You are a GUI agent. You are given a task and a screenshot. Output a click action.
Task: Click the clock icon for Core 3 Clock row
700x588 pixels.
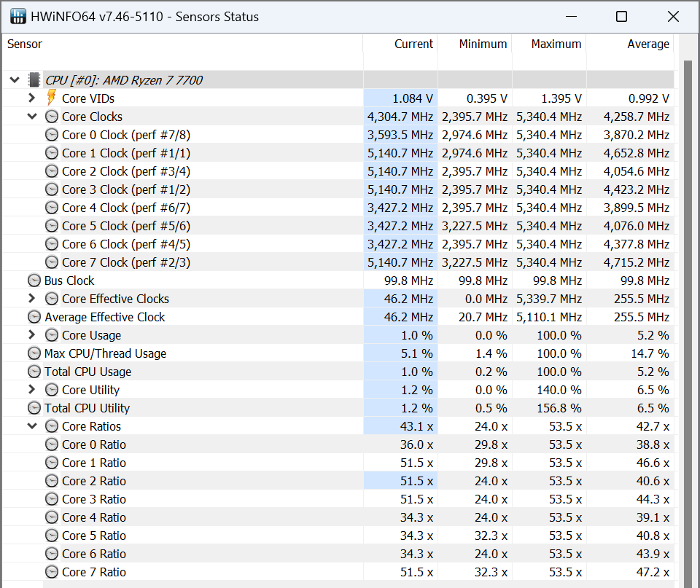[52, 189]
